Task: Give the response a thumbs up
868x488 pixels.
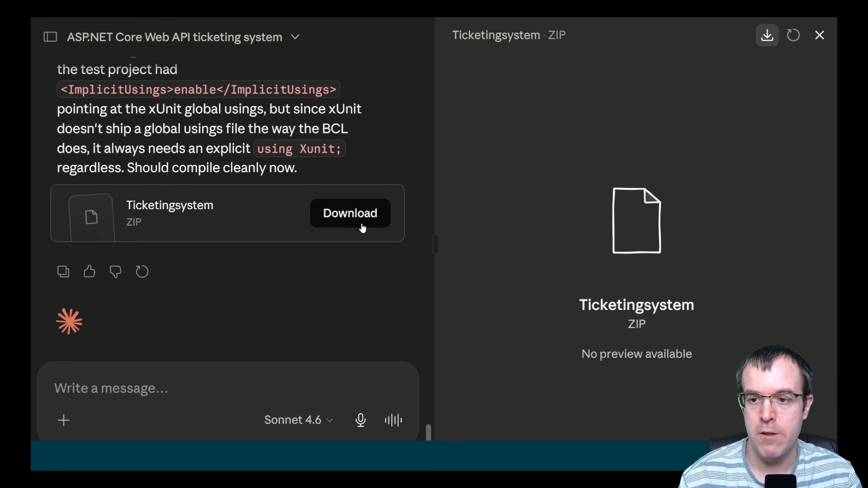Action: coord(90,272)
